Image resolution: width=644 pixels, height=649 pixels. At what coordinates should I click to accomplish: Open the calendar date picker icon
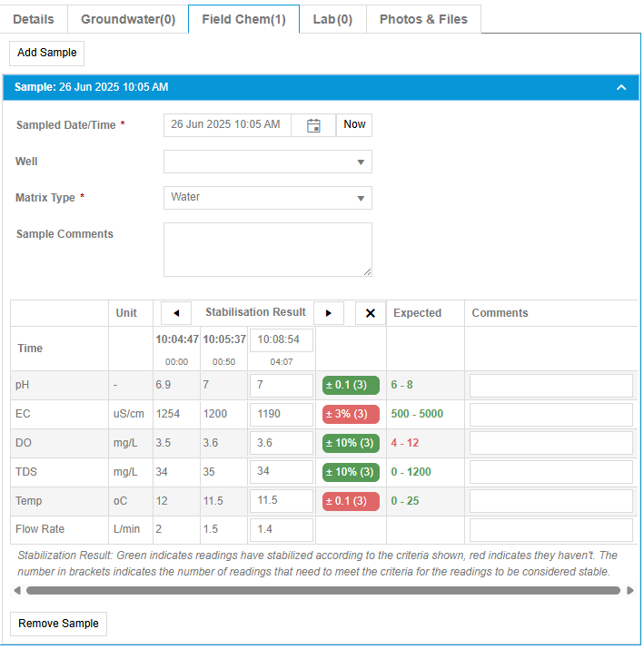(313, 125)
